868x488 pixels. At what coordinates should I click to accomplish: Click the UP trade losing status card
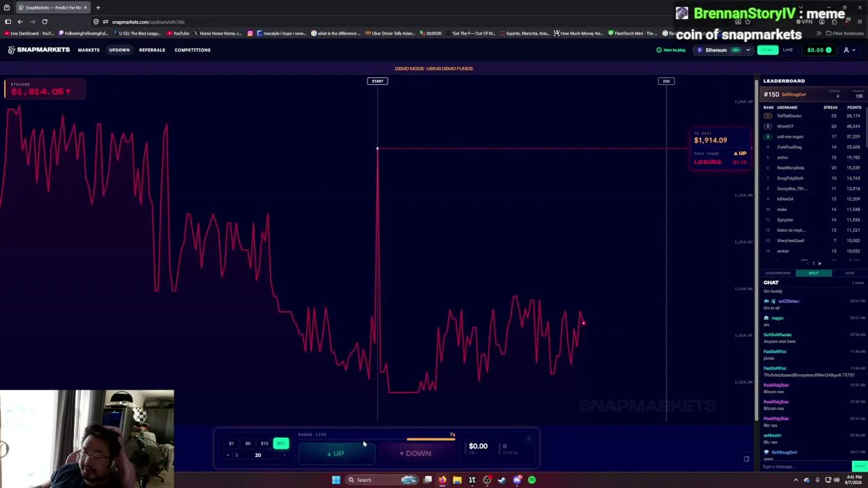tap(720, 149)
